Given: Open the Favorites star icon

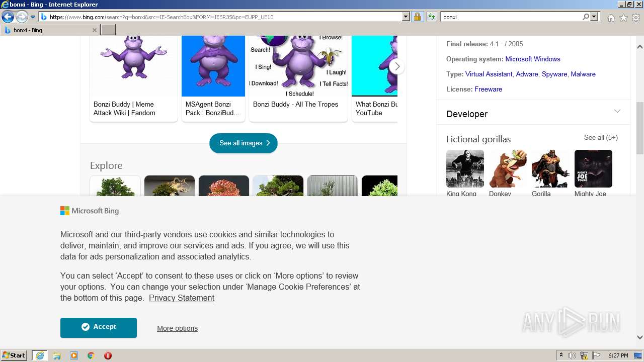Looking at the screenshot, I should [x=623, y=18].
